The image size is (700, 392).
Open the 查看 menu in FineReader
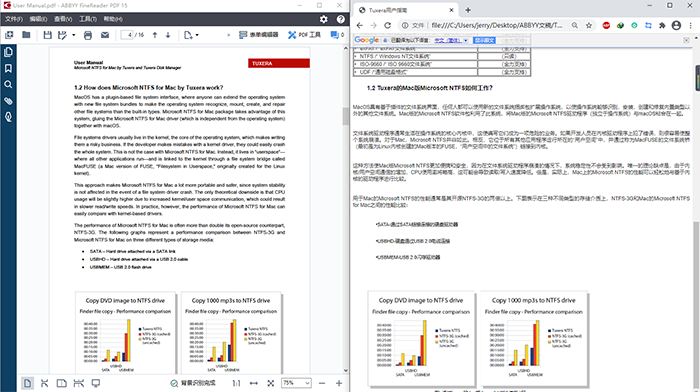pos(63,19)
